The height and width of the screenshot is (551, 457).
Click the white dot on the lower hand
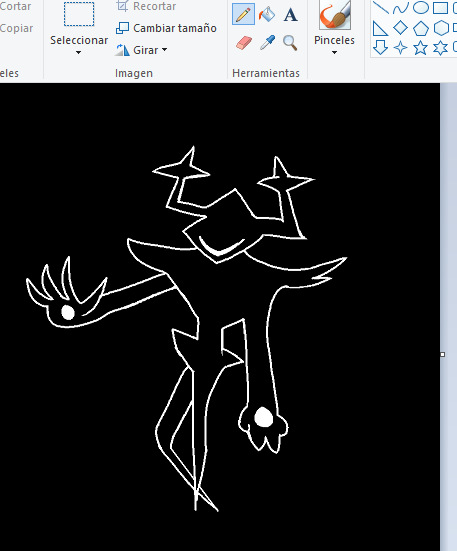coord(263,417)
